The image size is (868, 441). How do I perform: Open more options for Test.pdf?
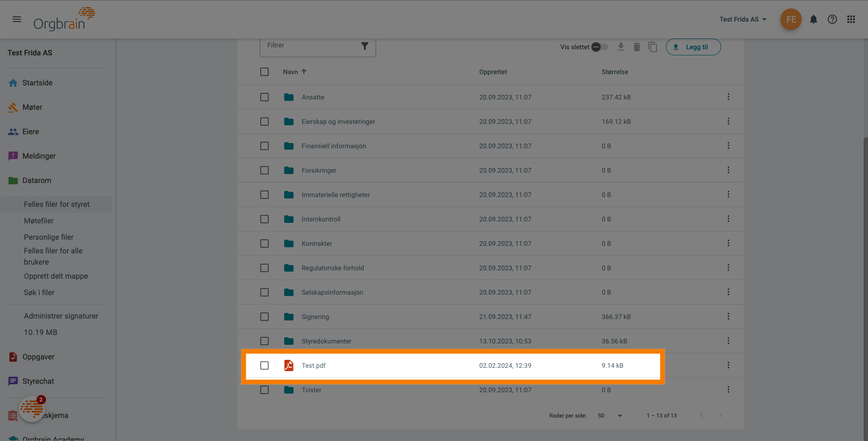click(728, 365)
